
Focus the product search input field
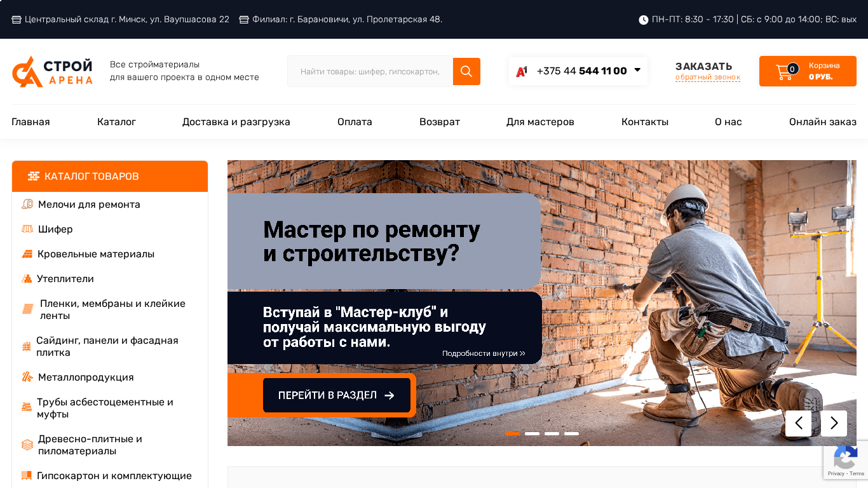tap(370, 71)
